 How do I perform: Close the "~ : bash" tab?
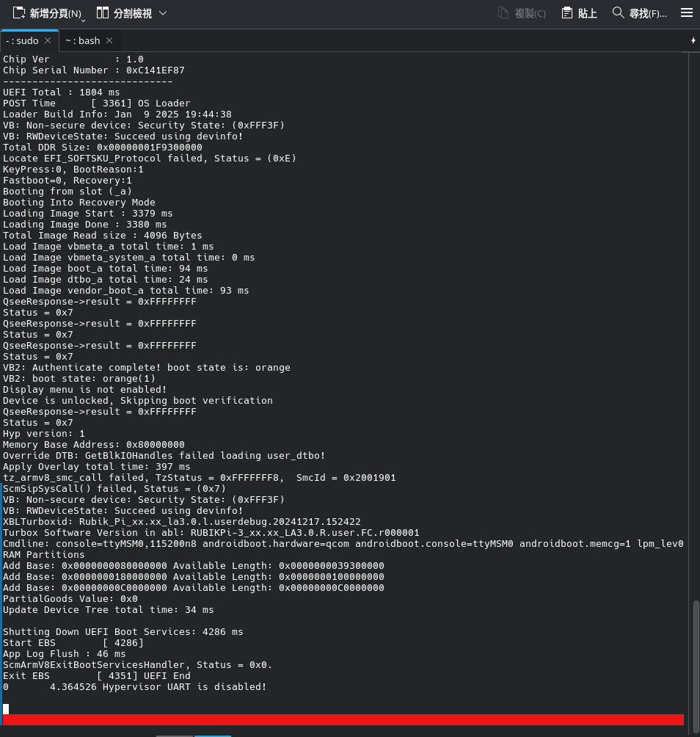click(109, 40)
